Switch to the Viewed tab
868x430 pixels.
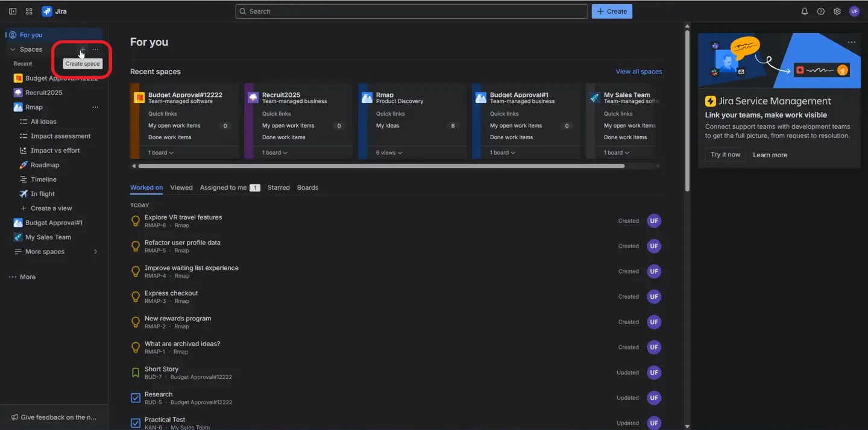pyautogui.click(x=181, y=187)
